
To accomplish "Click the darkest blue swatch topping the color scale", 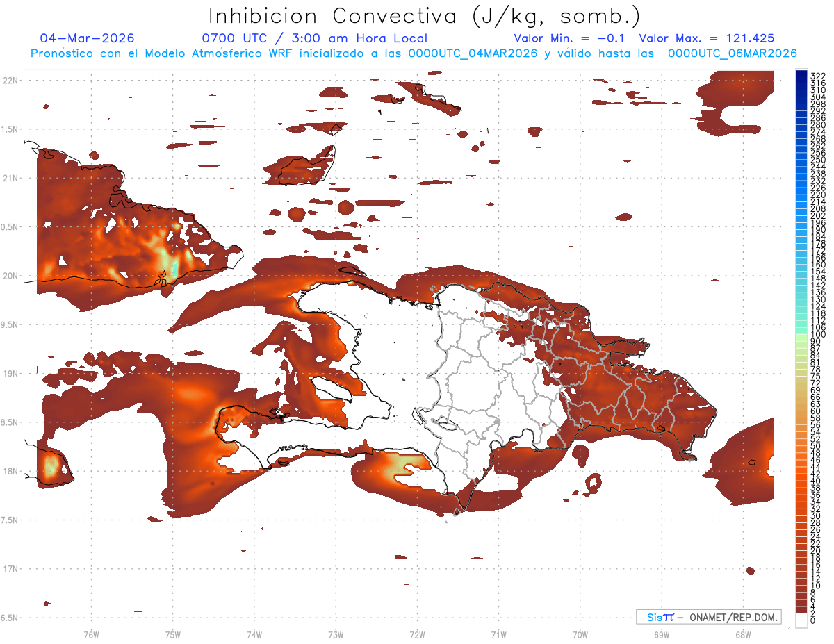I will point(802,73).
